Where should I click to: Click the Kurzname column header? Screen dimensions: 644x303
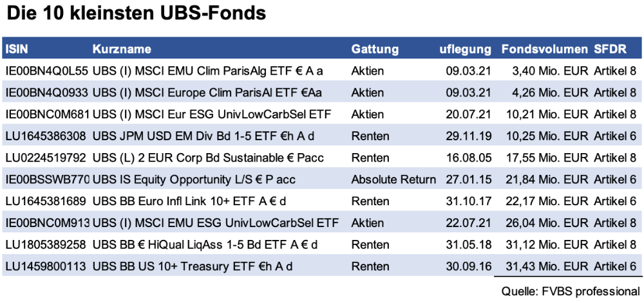pos(122,50)
